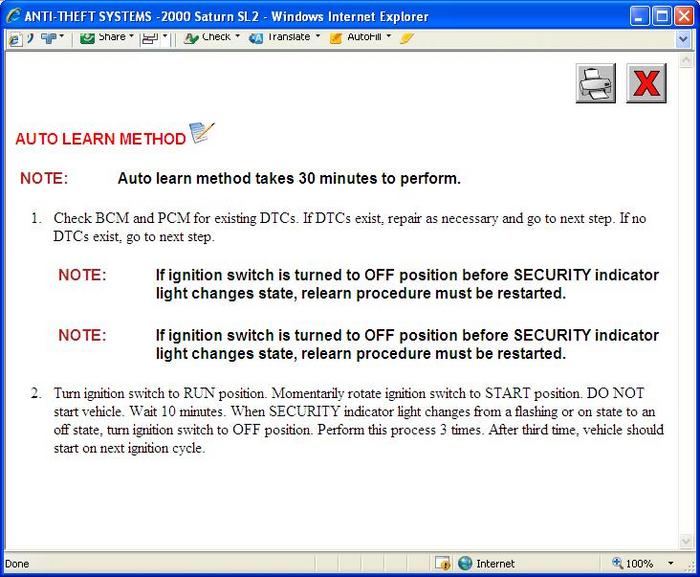
Task: Click the Translate toolbar label
Action: [x=288, y=37]
